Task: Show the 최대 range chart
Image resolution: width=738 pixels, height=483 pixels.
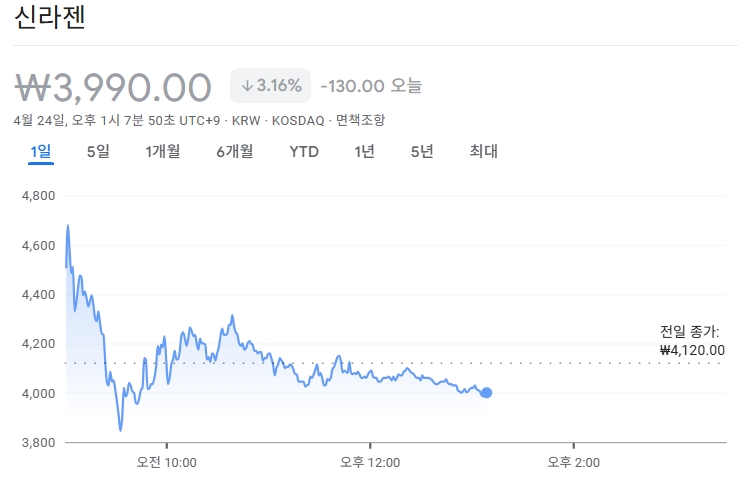Action: [483, 152]
